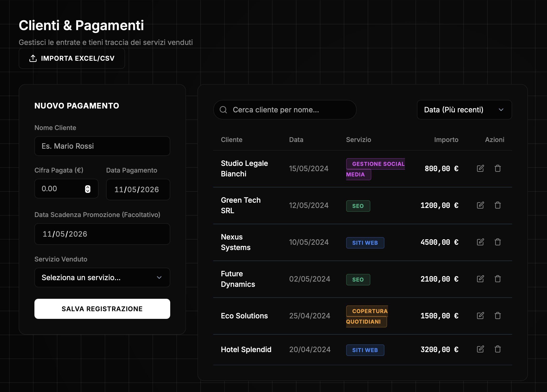Screen dimensions: 547x392
Task: Click the Data column header
Action: [296, 140]
